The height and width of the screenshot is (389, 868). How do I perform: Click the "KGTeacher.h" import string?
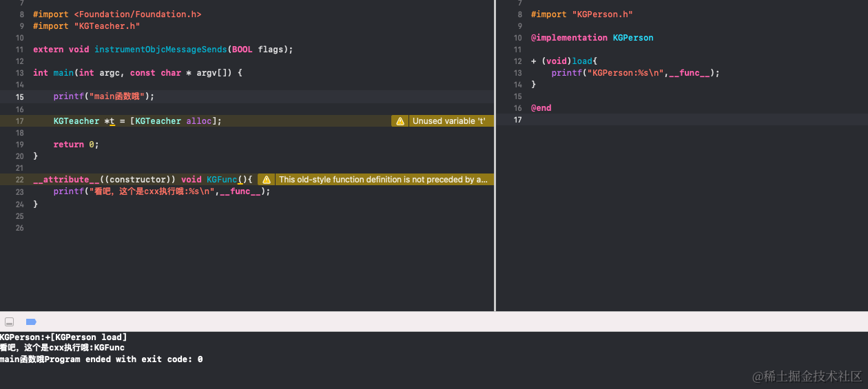coord(107,26)
